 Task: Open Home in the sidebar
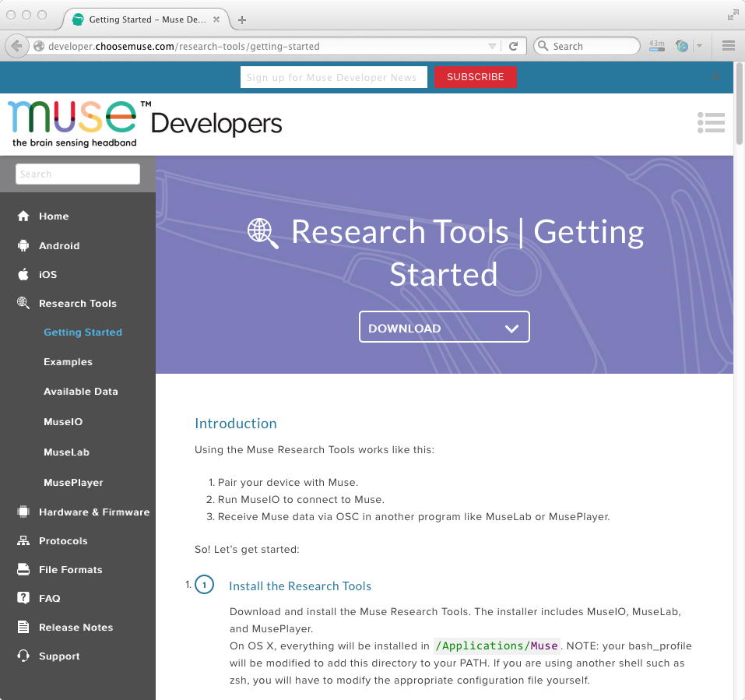pyautogui.click(x=54, y=216)
